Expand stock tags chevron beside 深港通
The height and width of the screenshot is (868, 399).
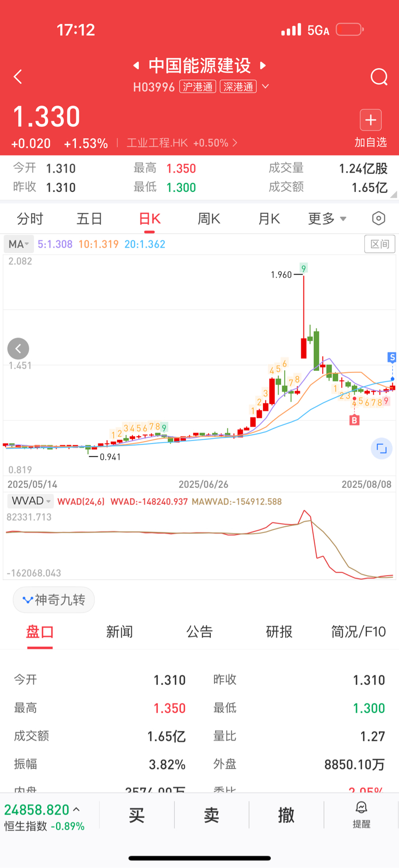point(265,86)
